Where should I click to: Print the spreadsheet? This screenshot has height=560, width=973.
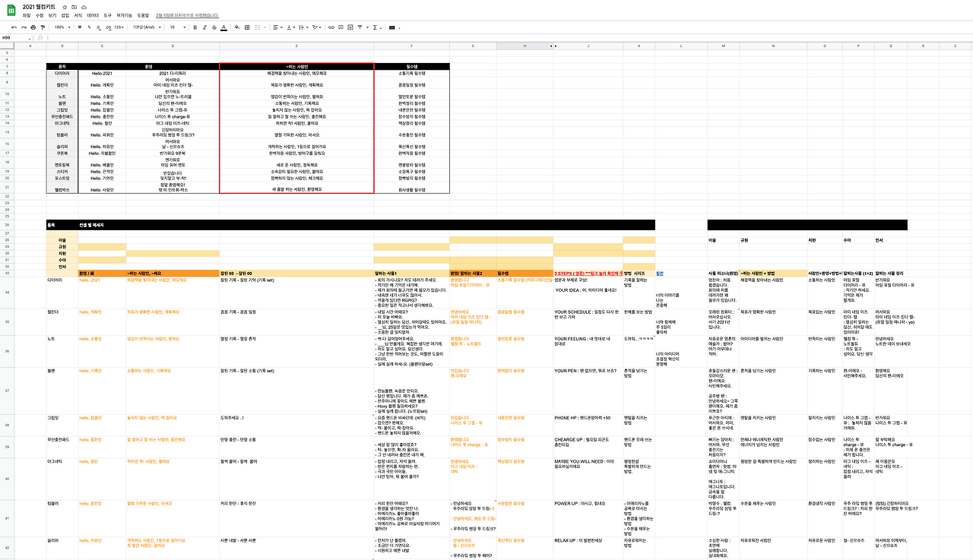(x=34, y=27)
